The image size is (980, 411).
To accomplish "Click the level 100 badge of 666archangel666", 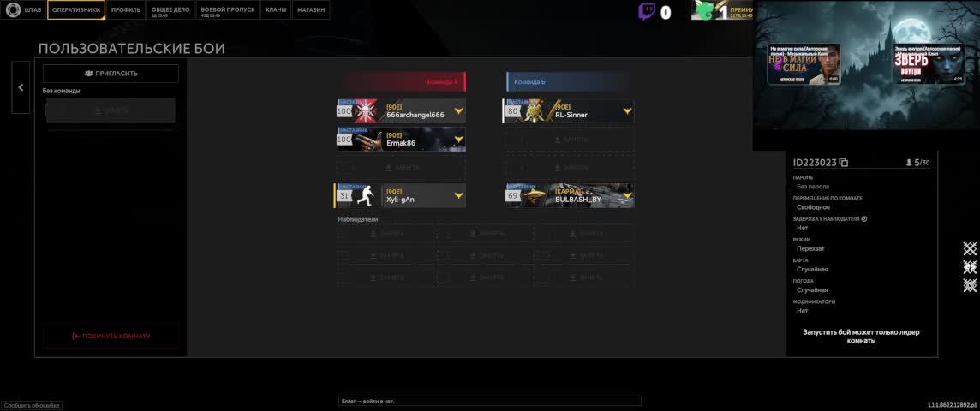I will click(344, 111).
